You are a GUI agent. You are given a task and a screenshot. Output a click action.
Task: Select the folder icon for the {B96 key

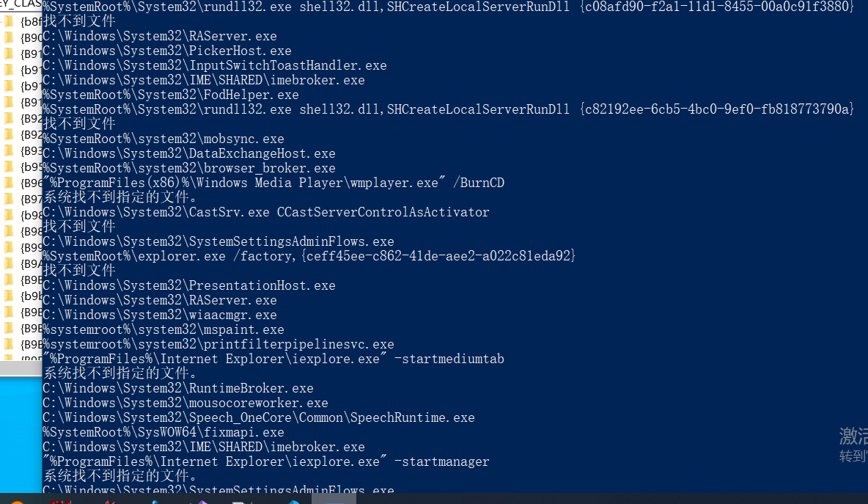pos(9,183)
